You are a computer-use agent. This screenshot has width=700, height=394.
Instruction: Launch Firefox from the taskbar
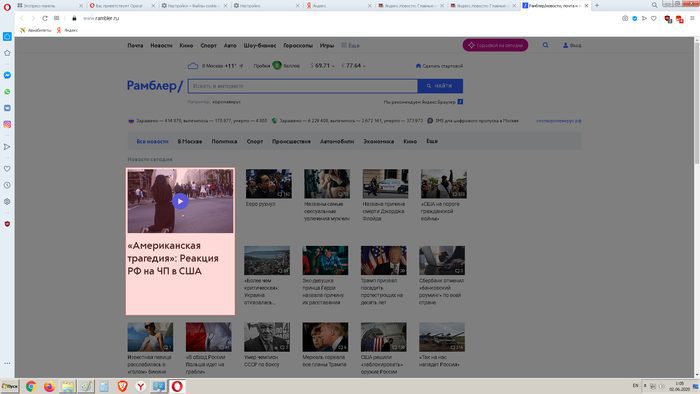tap(49, 386)
